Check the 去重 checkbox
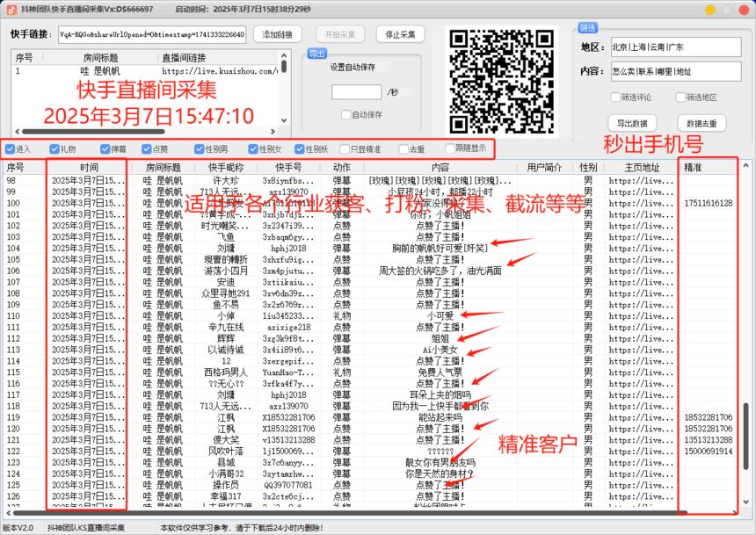The height and width of the screenshot is (535, 756). click(x=403, y=149)
